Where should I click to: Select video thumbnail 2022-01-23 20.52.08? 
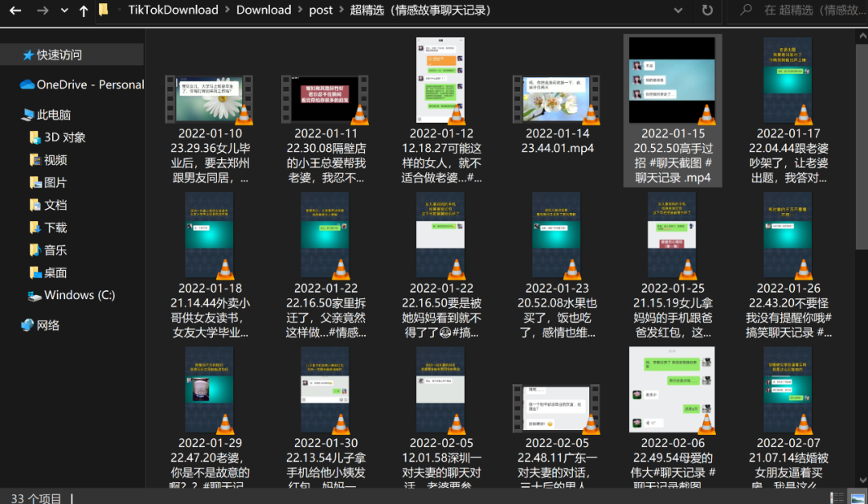[x=556, y=235]
